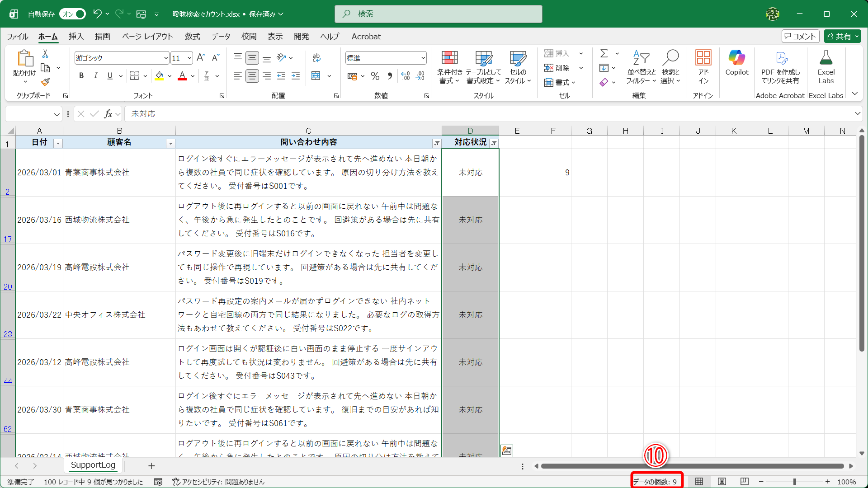Click the セルのスタイル icon
The width and height of the screenshot is (868, 488).
pyautogui.click(x=517, y=67)
